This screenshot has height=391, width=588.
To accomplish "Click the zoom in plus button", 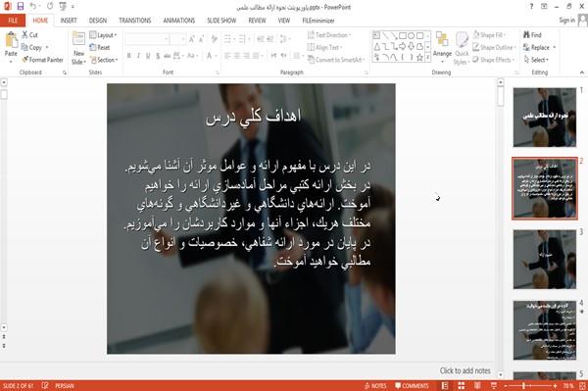I will coord(555,386).
